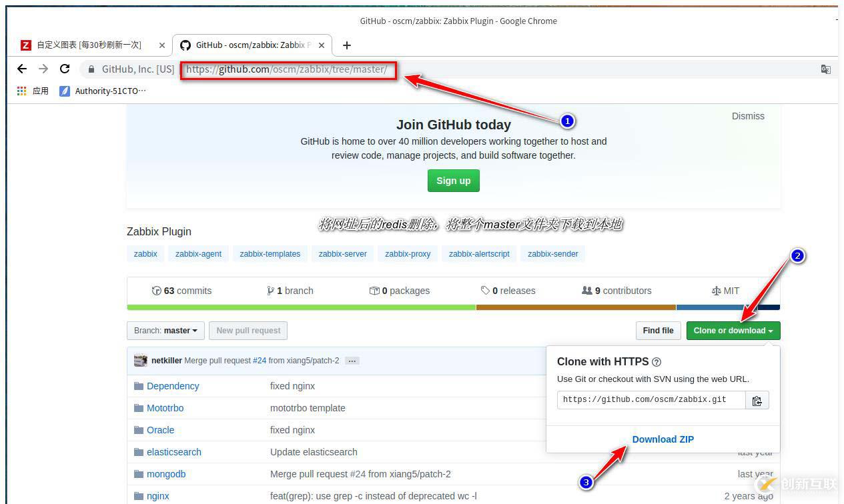Open the zabbix-agent topic tag

click(199, 254)
